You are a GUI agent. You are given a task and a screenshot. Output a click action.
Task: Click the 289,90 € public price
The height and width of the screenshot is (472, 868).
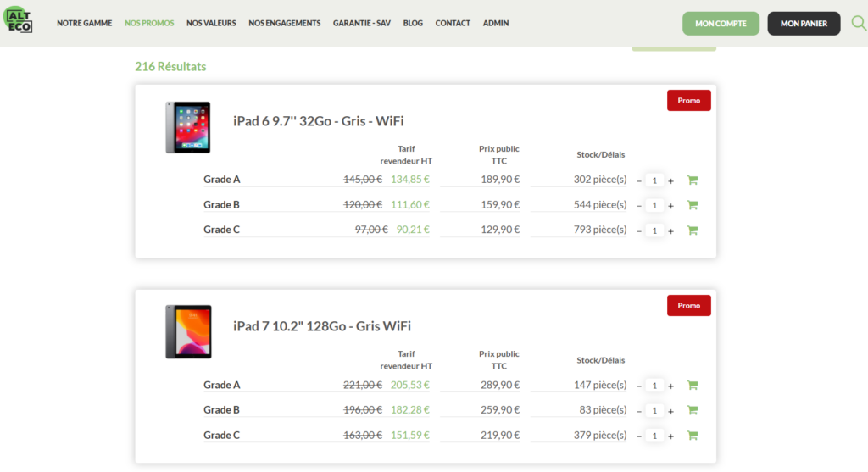[x=500, y=385]
